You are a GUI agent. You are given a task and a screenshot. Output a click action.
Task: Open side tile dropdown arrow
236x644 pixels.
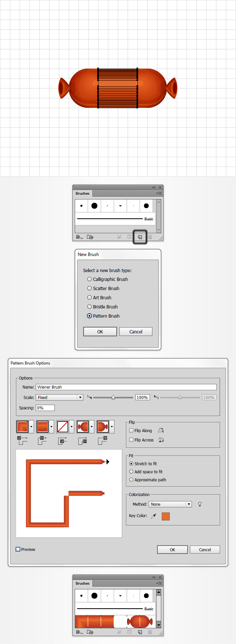click(52, 426)
